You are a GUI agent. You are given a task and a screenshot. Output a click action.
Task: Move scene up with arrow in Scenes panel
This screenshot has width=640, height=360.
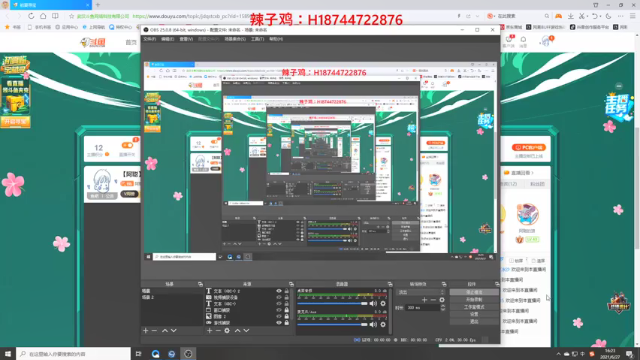click(x=165, y=331)
